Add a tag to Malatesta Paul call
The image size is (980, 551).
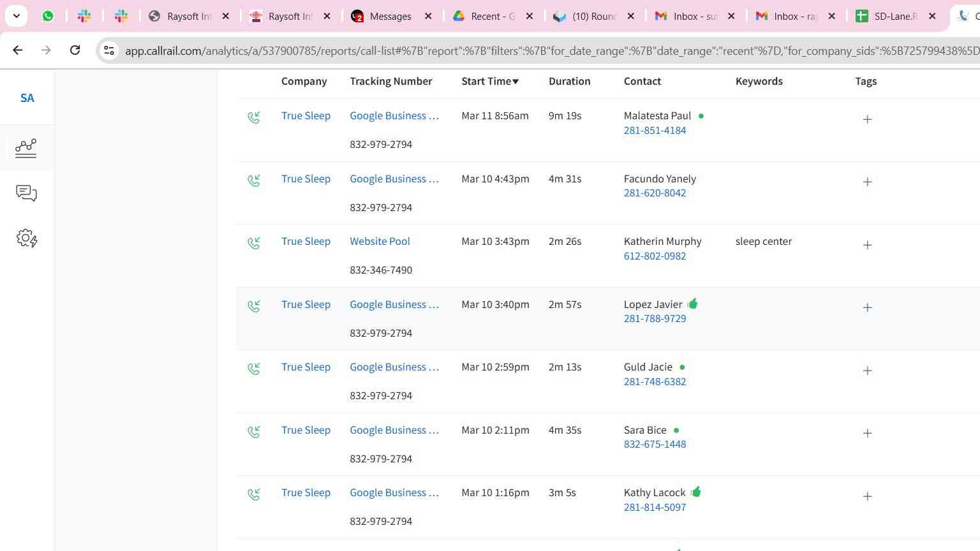tap(867, 119)
